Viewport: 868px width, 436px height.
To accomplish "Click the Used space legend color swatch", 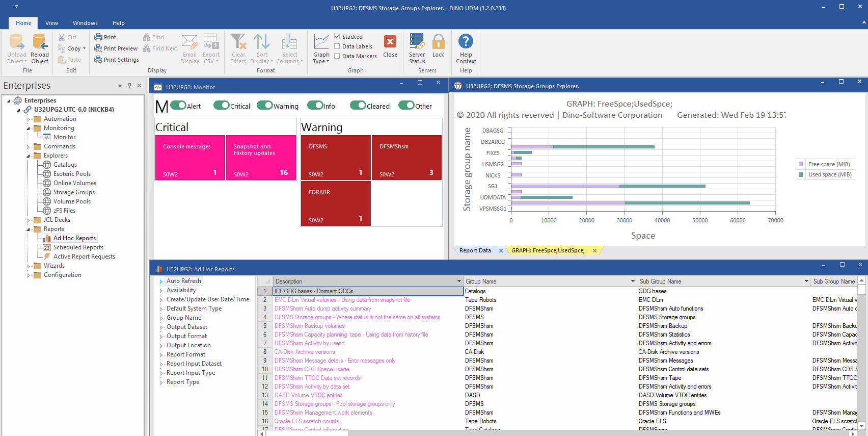I will 801,174.
